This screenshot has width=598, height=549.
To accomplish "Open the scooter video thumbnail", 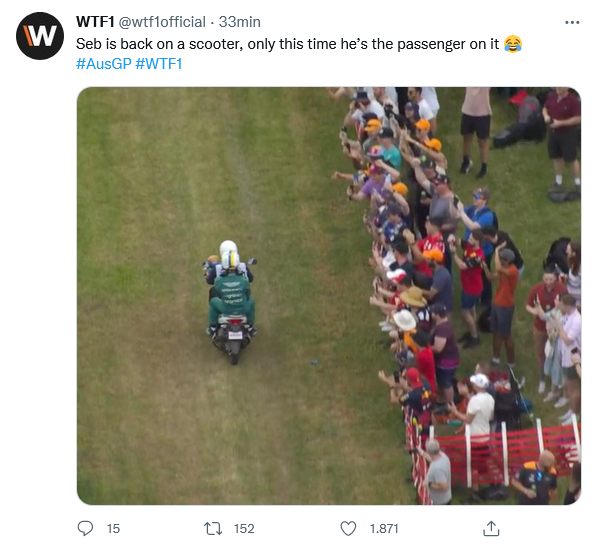I will click(329, 296).
